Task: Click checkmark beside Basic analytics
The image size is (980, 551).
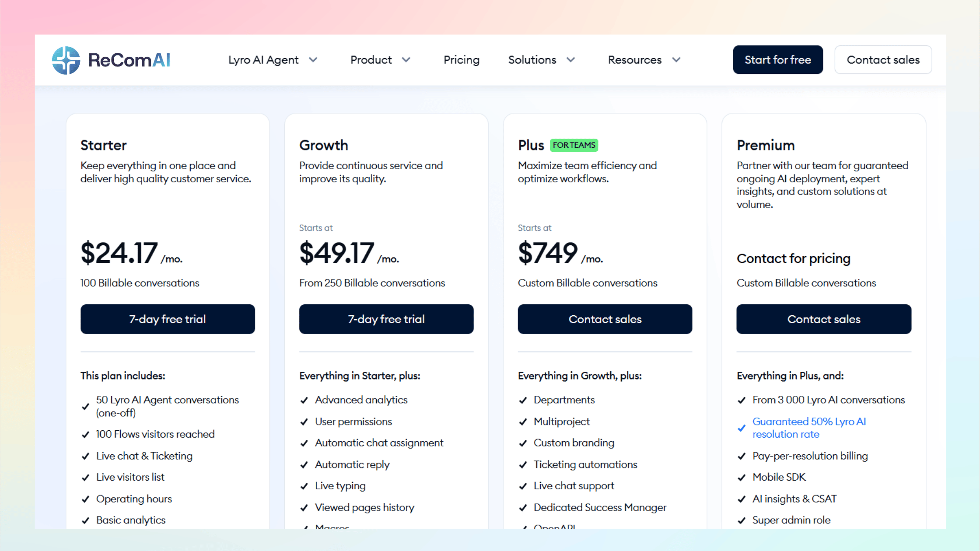Action: [86, 521]
